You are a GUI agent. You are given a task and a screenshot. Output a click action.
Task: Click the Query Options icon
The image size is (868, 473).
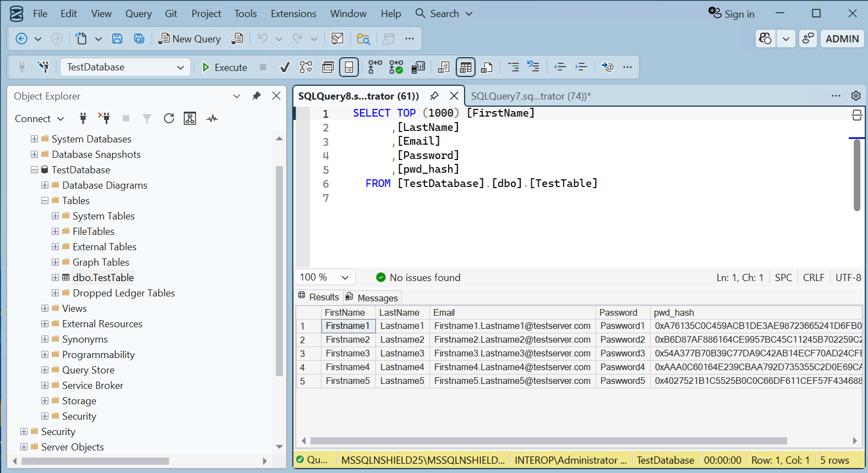tap(328, 67)
